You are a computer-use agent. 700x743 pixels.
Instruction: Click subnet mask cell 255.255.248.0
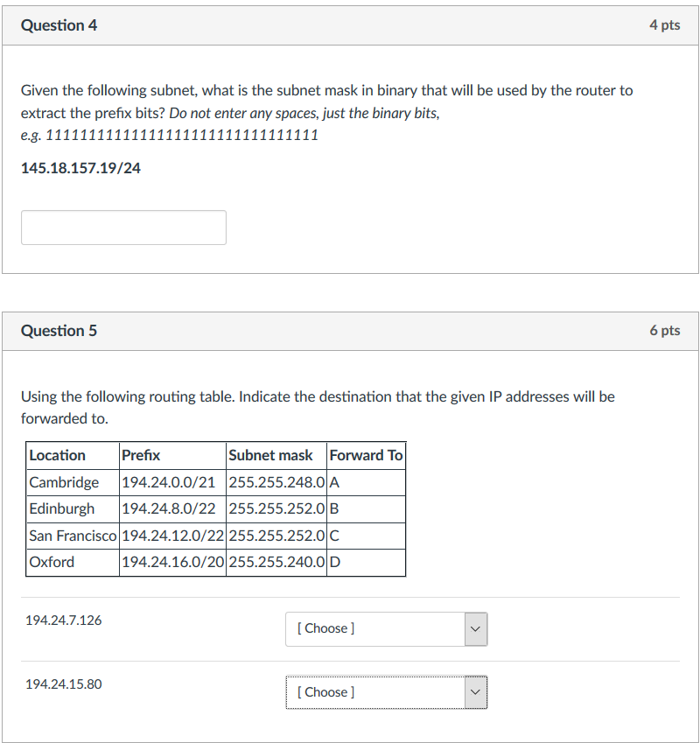click(x=276, y=482)
